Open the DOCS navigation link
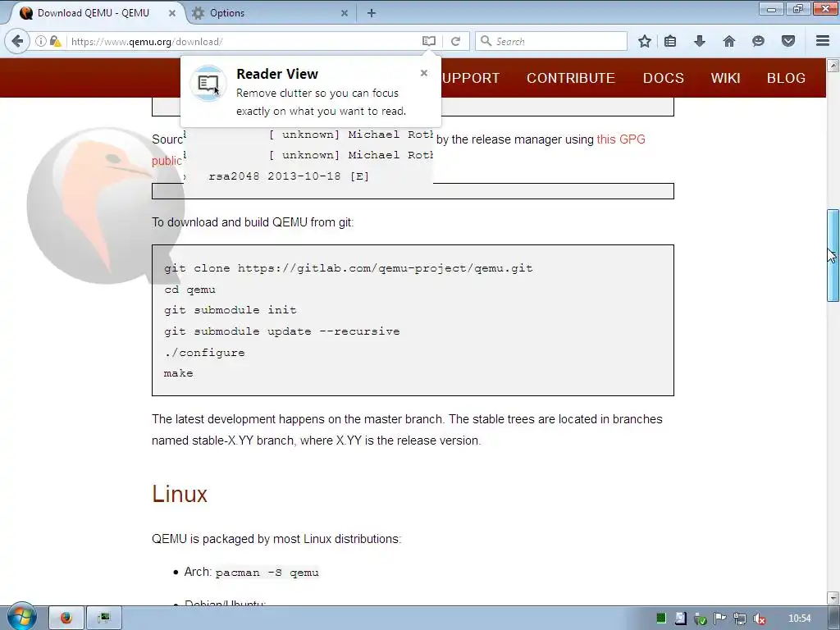Viewport: 840px width, 630px height. point(663,78)
